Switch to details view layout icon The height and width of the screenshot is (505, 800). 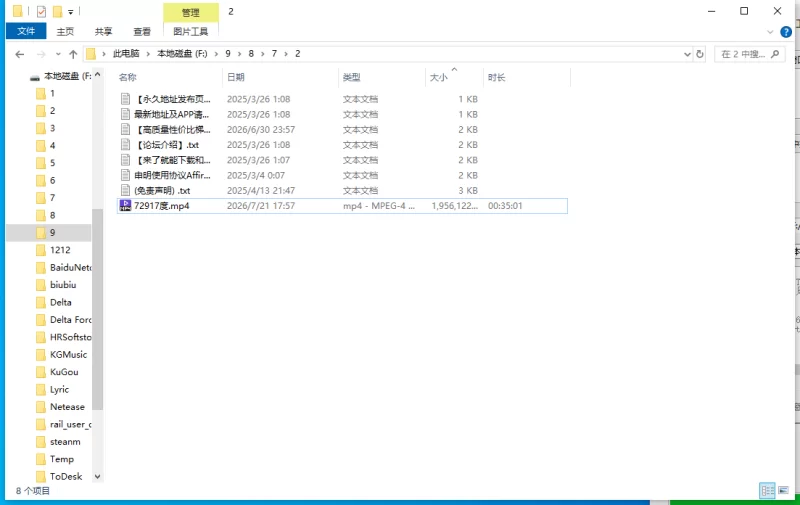tap(767, 491)
